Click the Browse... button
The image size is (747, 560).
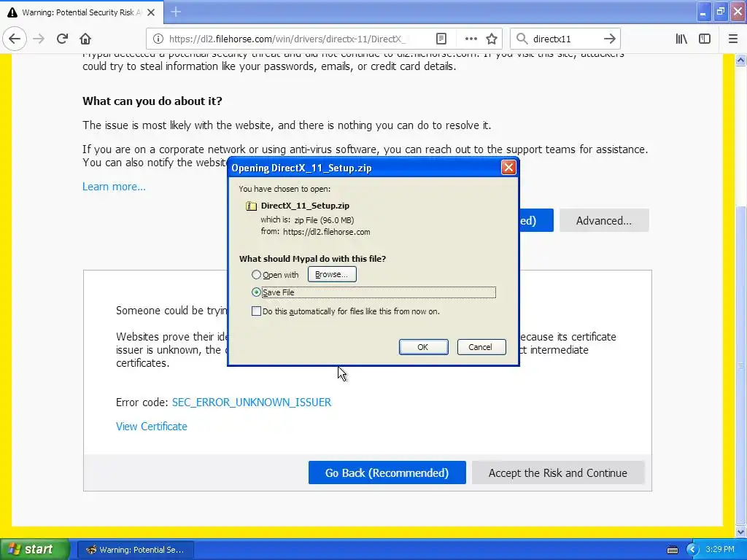pyautogui.click(x=332, y=274)
